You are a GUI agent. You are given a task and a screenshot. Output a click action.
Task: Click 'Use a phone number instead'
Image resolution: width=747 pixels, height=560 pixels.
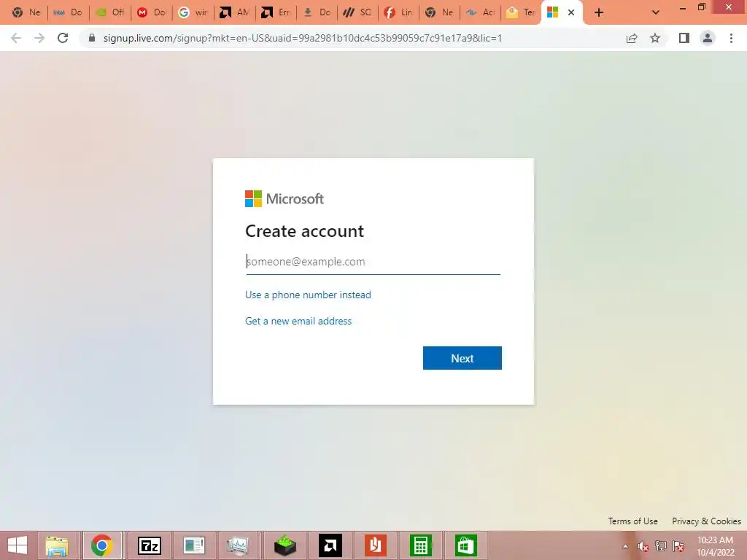pos(308,295)
